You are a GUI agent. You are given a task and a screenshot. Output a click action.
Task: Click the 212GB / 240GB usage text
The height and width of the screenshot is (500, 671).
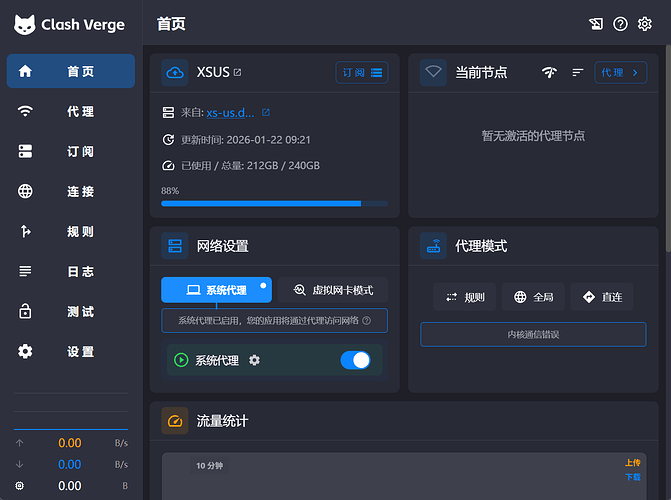click(283, 166)
